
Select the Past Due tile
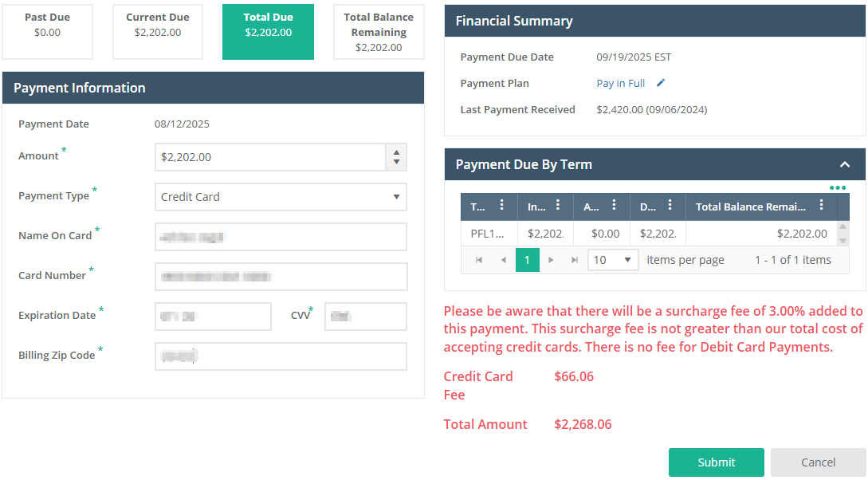pyautogui.click(x=47, y=32)
